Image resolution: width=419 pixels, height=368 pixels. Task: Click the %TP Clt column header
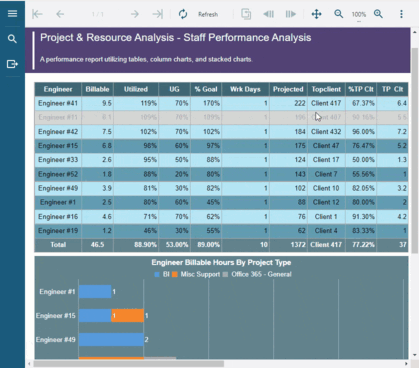[361, 89]
